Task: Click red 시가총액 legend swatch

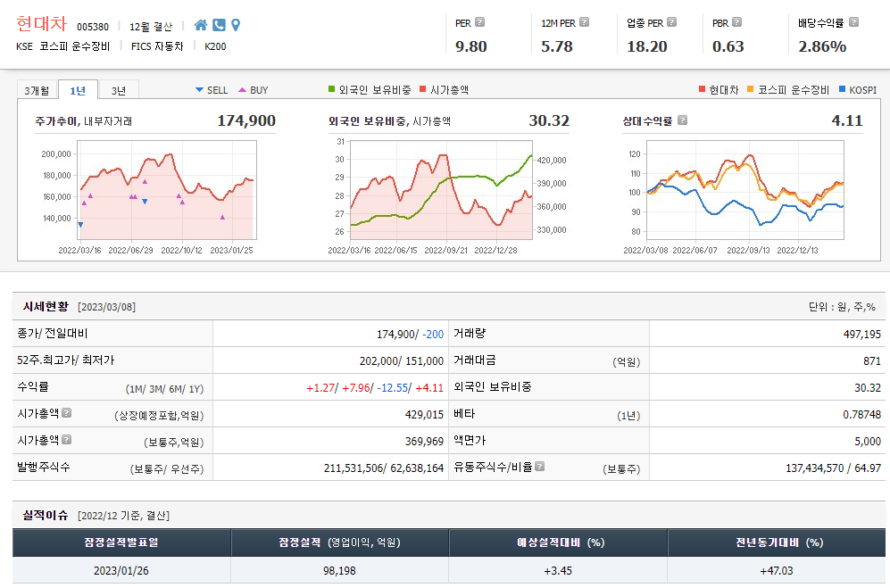Action: pyautogui.click(x=422, y=89)
